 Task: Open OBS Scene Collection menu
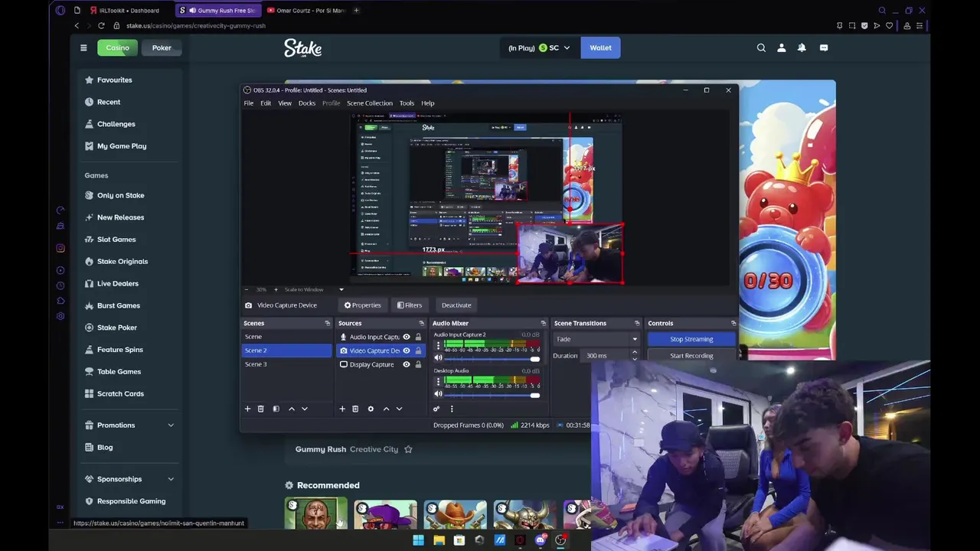[x=370, y=103]
